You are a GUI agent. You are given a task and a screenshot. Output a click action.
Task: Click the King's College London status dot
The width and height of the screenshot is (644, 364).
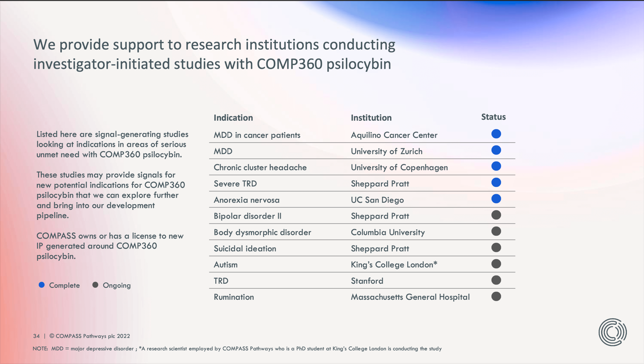click(496, 264)
